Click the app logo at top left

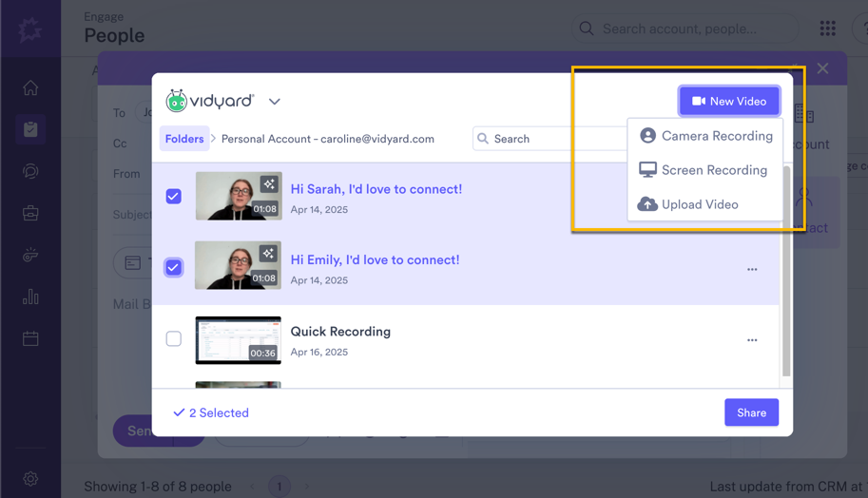coord(29,29)
